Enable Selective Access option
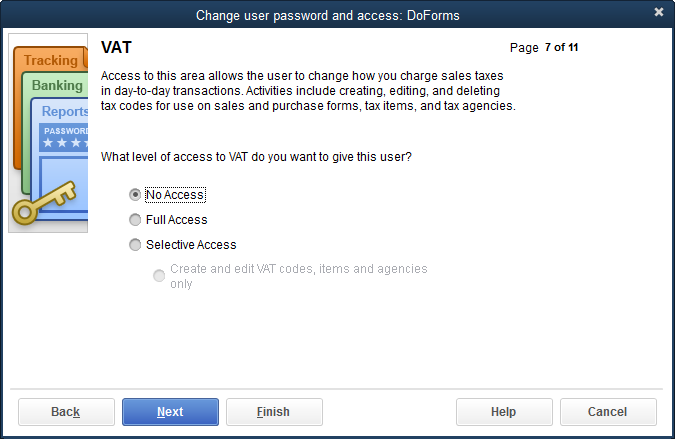Screen dimensions: 675x439 (135, 245)
